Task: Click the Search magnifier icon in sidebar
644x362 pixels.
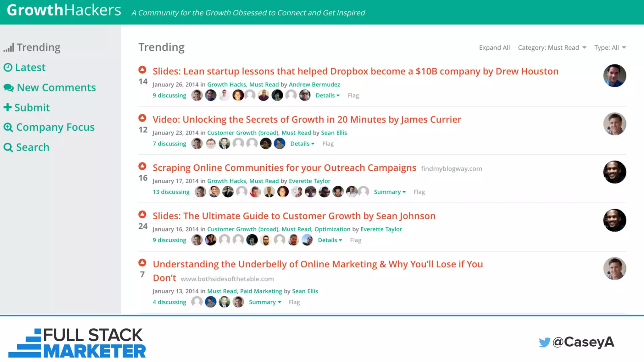Action: pos(8,147)
